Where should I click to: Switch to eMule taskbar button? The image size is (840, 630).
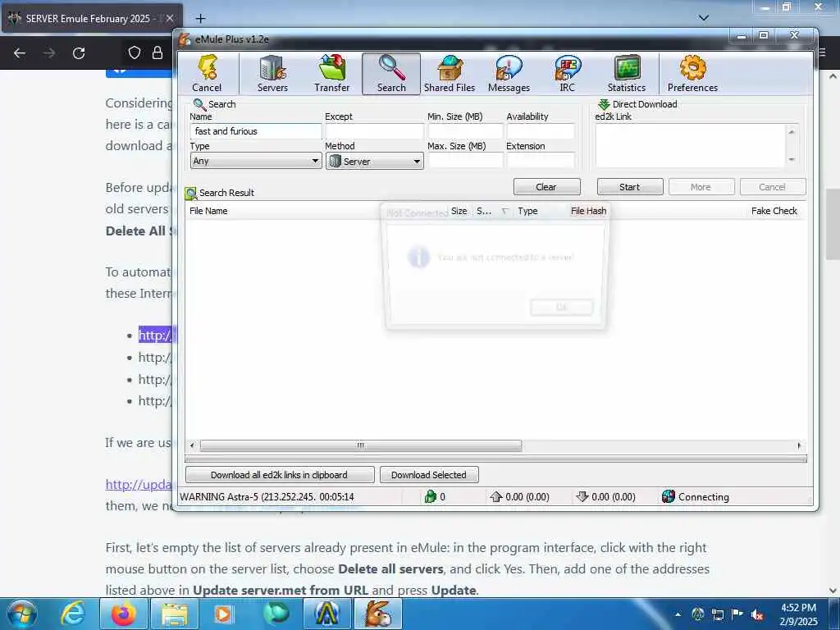tap(378, 614)
